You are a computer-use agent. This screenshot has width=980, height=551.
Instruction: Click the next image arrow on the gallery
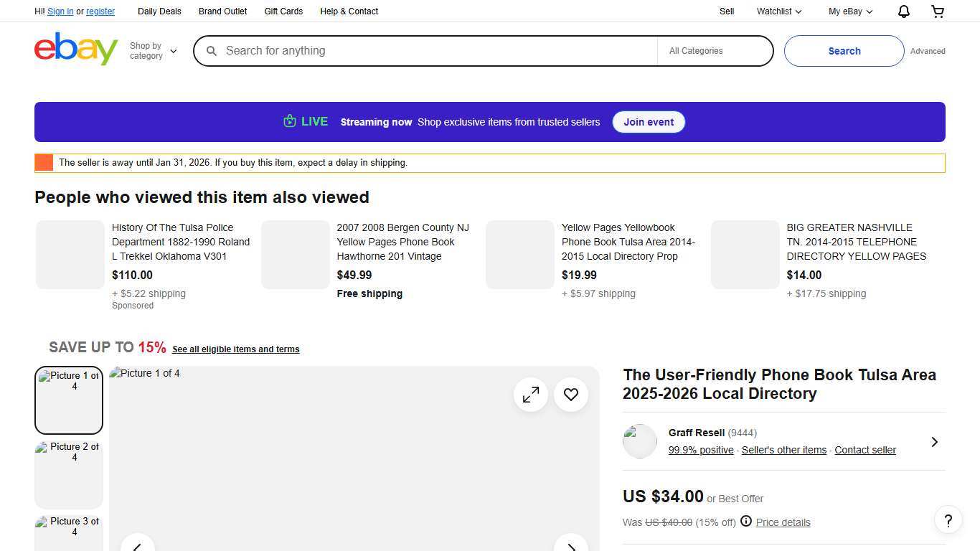point(571,547)
